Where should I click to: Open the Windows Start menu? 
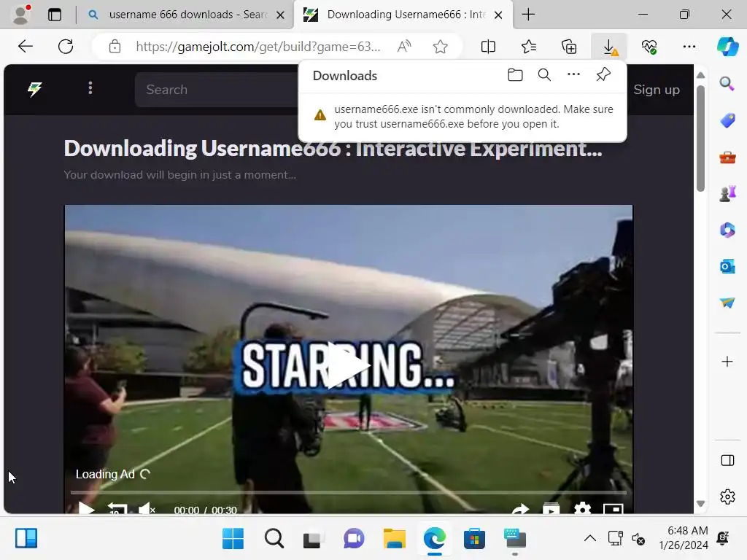coord(233,539)
